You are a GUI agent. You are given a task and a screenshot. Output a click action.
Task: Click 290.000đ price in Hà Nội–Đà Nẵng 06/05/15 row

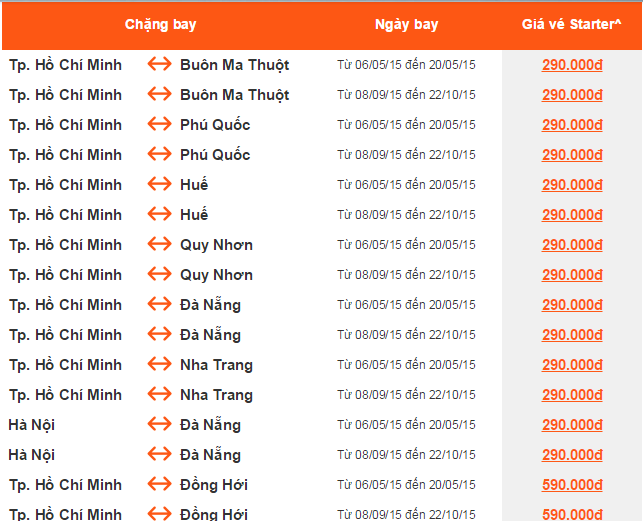572,425
